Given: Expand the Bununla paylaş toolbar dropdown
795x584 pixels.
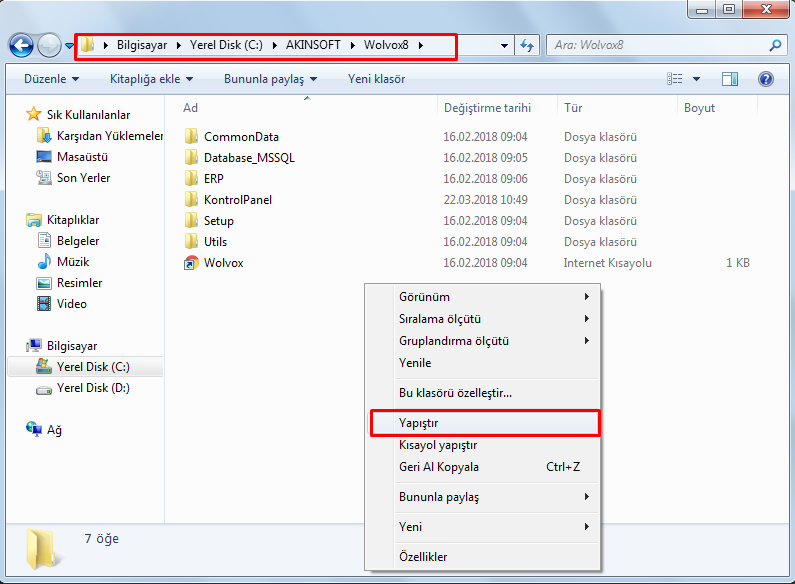Looking at the screenshot, I should 270,79.
